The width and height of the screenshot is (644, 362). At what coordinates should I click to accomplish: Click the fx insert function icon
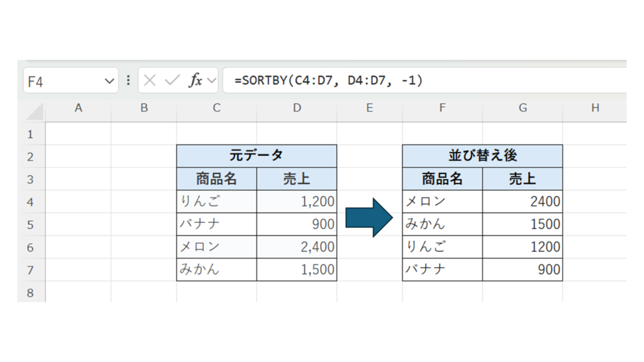click(x=196, y=80)
